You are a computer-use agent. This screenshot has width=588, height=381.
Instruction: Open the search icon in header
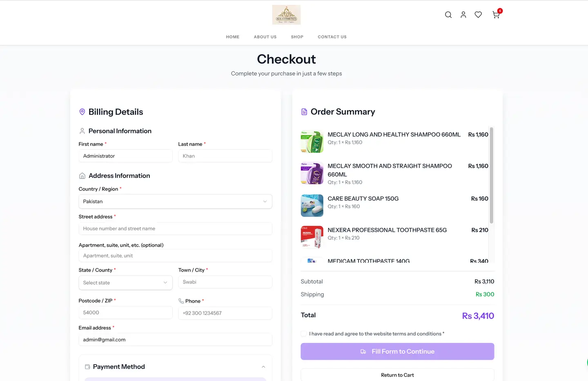[448, 15]
